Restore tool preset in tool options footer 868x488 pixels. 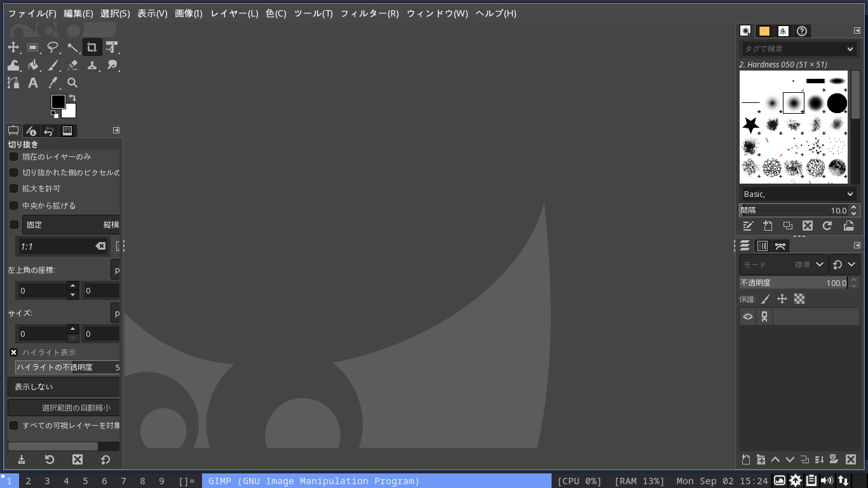50,459
